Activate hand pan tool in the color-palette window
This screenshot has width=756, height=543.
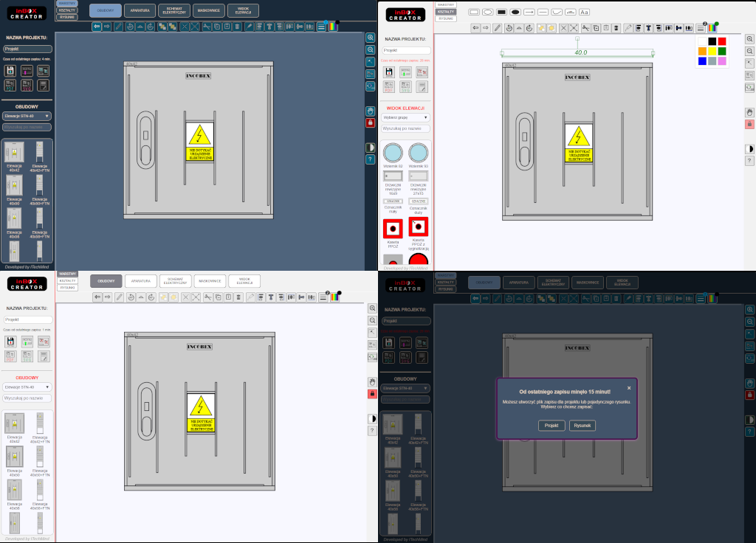[749, 112]
